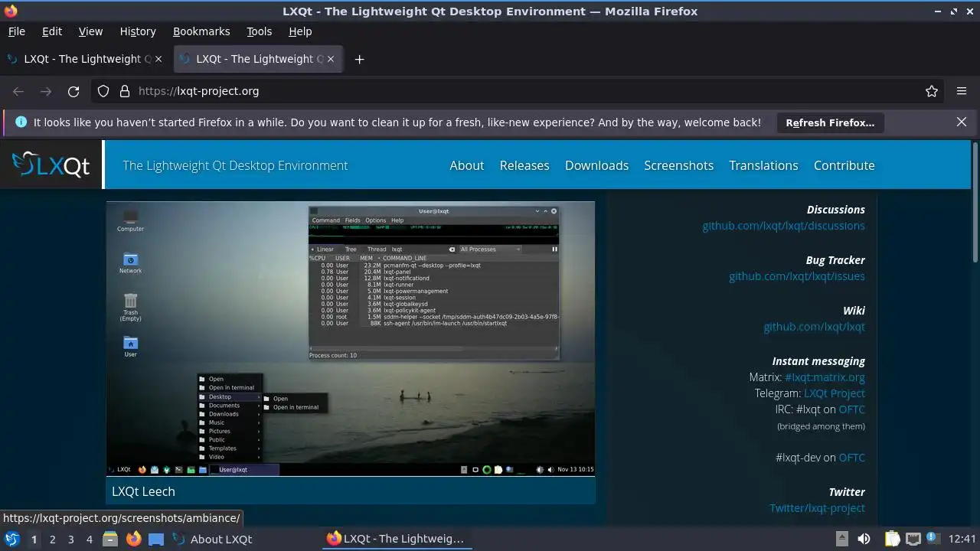Screen dimensions: 980x551
Task: Reload the current page
Action: (x=73, y=91)
